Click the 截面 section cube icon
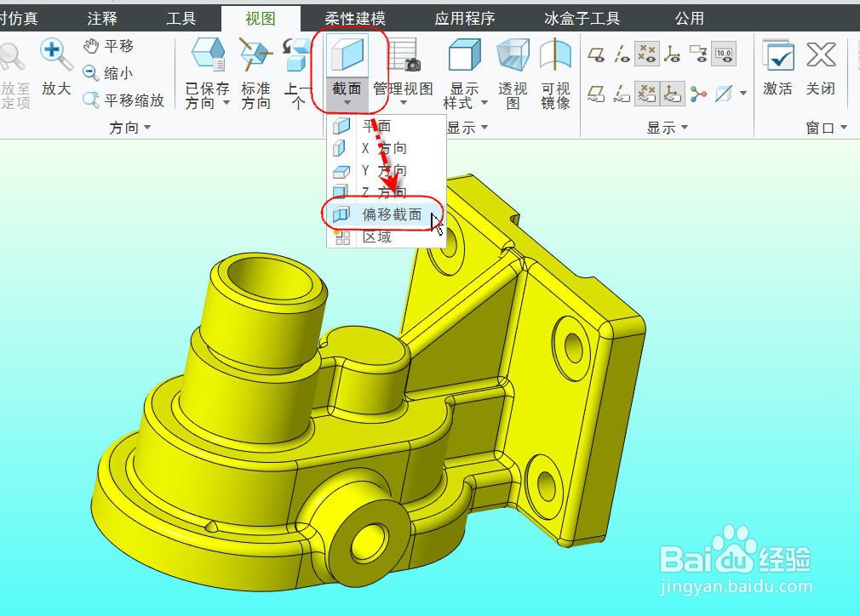860x616 pixels. [x=347, y=54]
